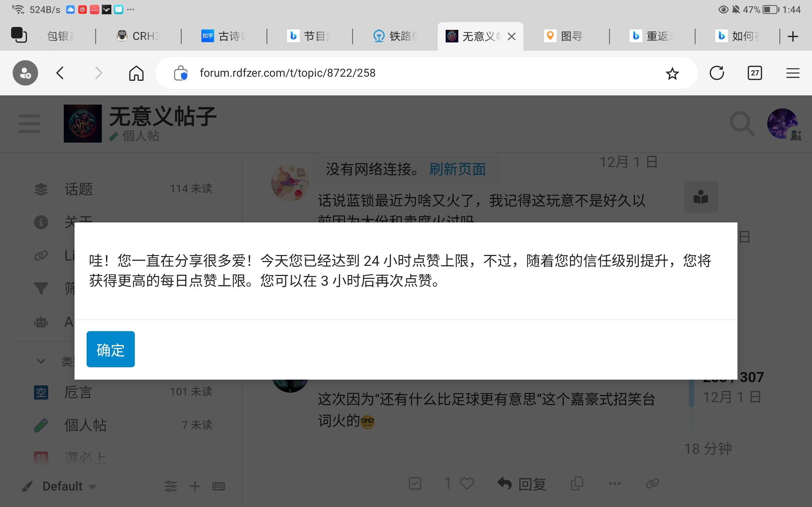Open the forum search magnifier icon
812x507 pixels.
[x=742, y=124]
